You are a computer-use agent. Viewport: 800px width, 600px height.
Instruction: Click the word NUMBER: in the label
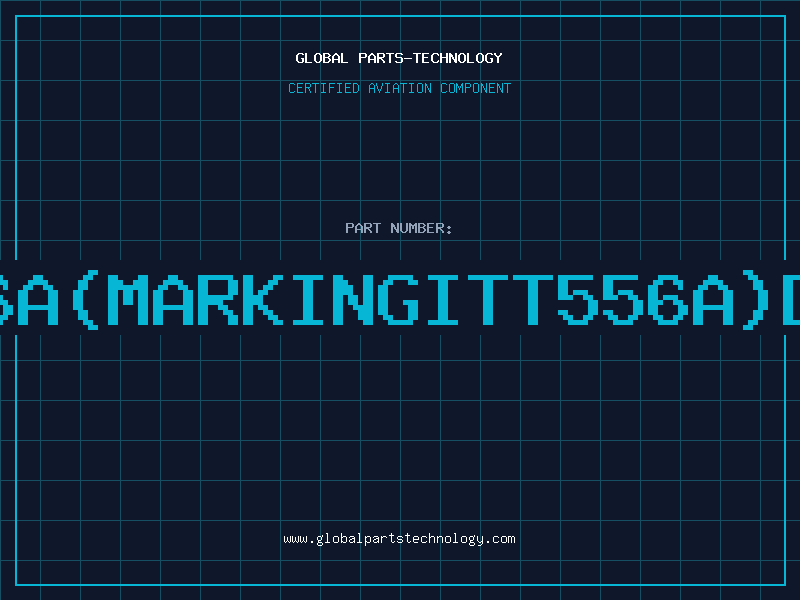[421, 228]
